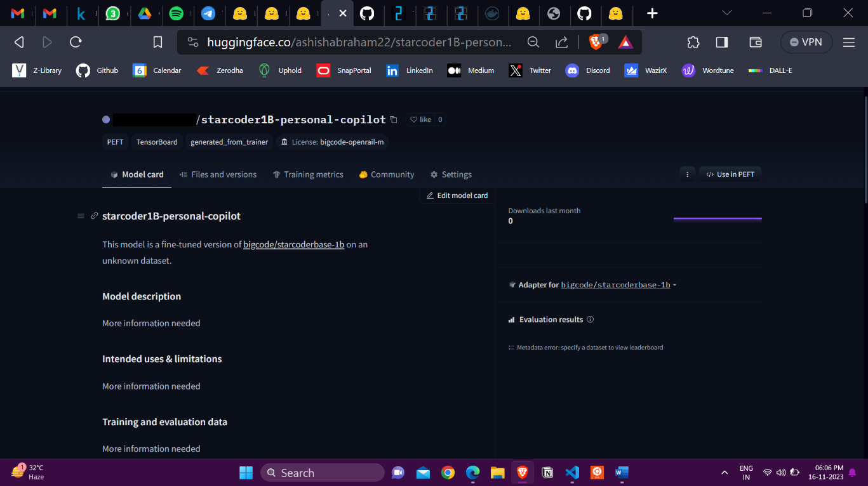Expand the Adapter for bigcode/starcoderbase-1b dropdown
This screenshot has height=486, width=868.
click(674, 285)
